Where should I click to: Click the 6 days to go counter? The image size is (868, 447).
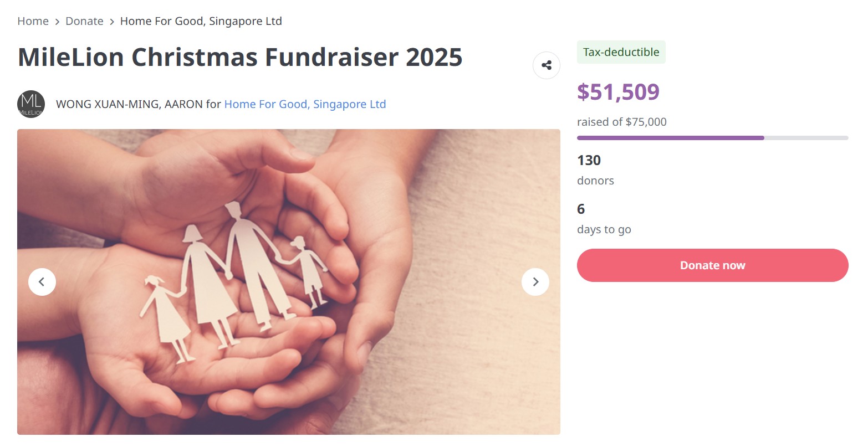[x=581, y=209]
